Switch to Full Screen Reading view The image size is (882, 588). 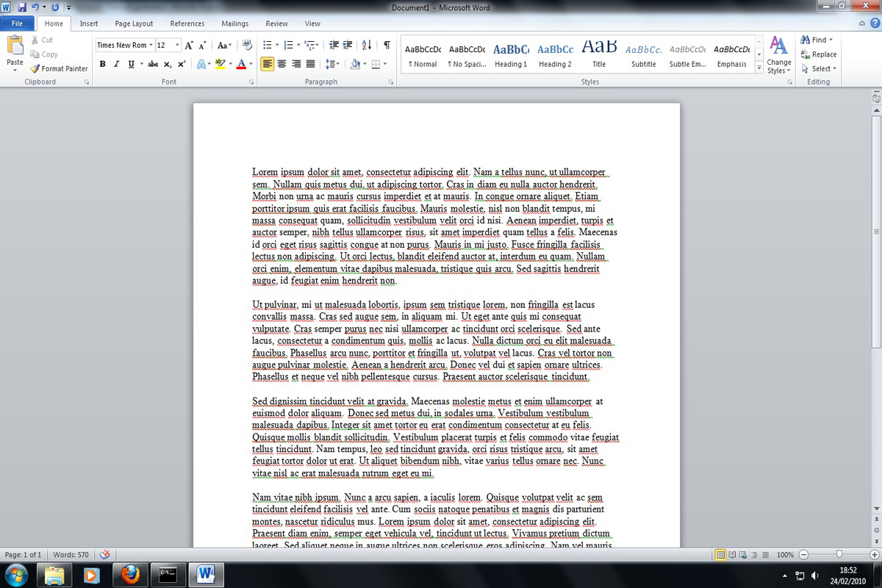pos(732,554)
